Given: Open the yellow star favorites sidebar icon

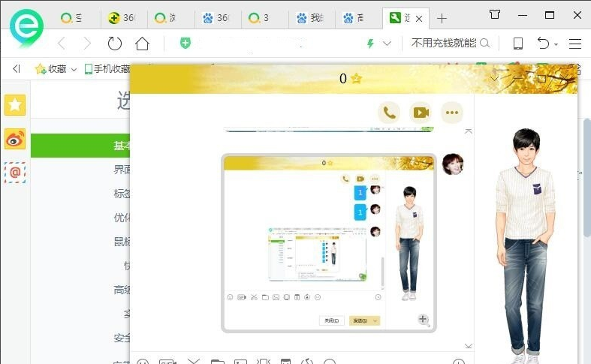Looking at the screenshot, I should pos(15,105).
